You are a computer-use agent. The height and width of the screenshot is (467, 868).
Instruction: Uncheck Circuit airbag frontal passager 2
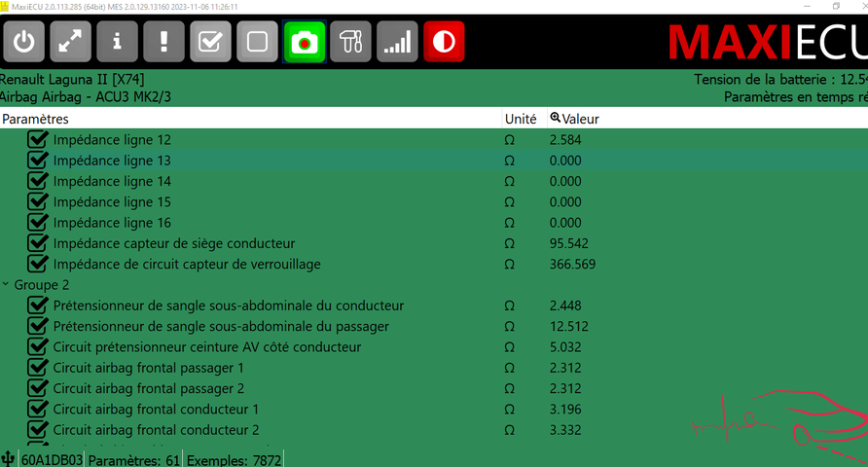click(38, 388)
